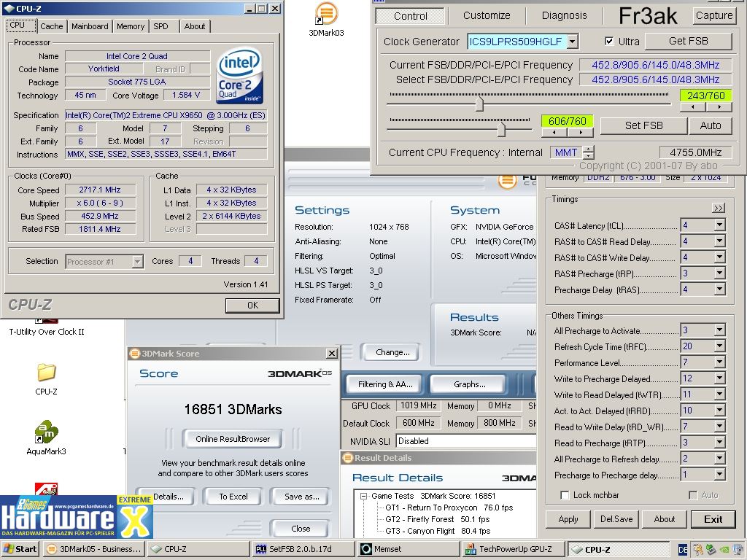Open the Precharge Delay (tRAS) dropdown
Screen dimensions: 747x560
pos(720,289)
